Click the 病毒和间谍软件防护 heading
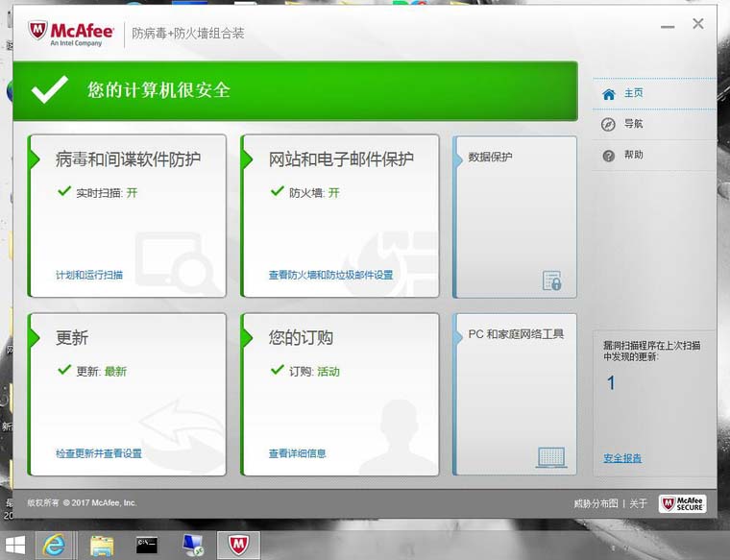Screen dimensions: 730x560 (x=128, y=159)
